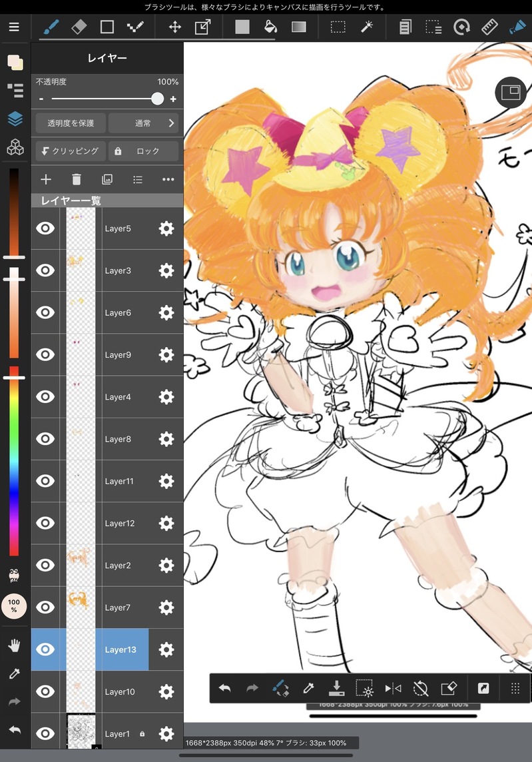This screenshot has width=532, height=762.
Task: Click the undo arrow in left sidebar
Action: [15, 730]
